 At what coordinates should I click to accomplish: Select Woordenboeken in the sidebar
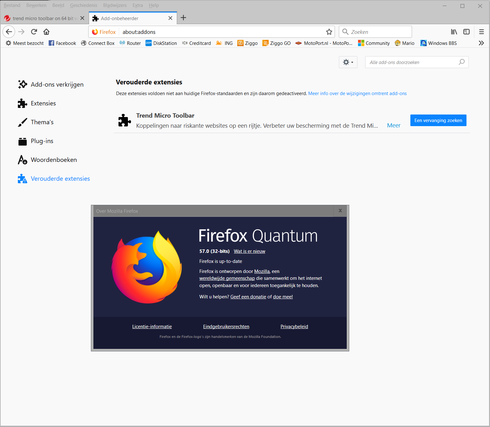pos(47,160)
